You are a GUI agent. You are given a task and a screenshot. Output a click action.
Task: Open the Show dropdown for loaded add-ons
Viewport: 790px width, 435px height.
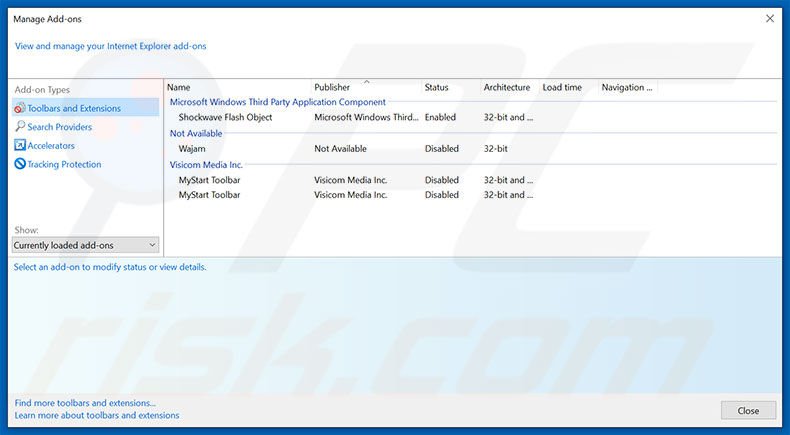coord(85,245)
